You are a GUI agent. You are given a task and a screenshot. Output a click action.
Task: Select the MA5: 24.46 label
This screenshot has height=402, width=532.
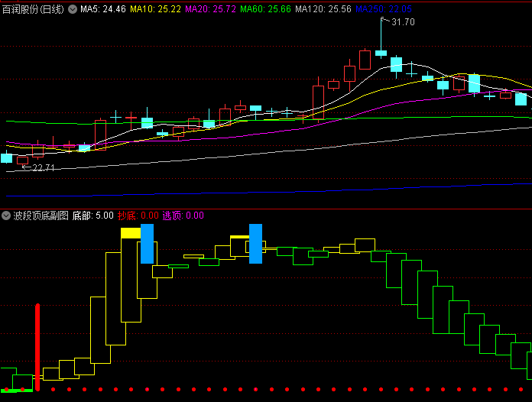click(103, 9)
